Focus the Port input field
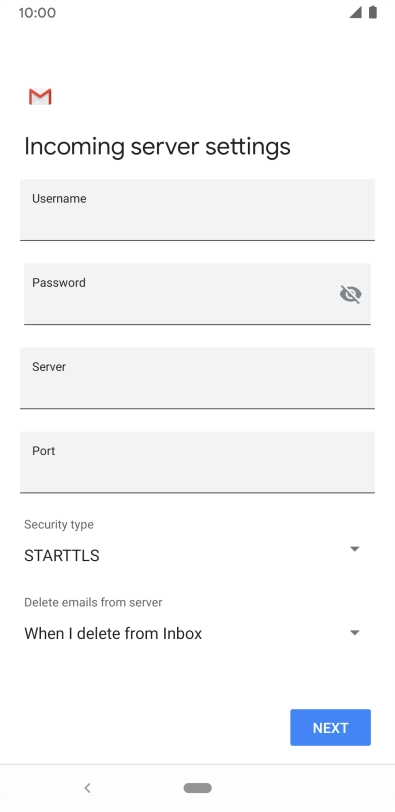 pos(197,462)
